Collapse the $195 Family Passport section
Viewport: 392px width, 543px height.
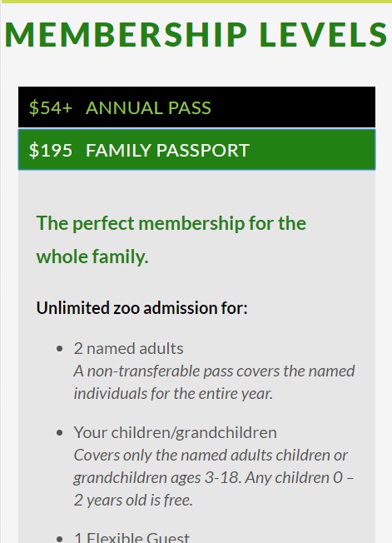click(196, 150)
